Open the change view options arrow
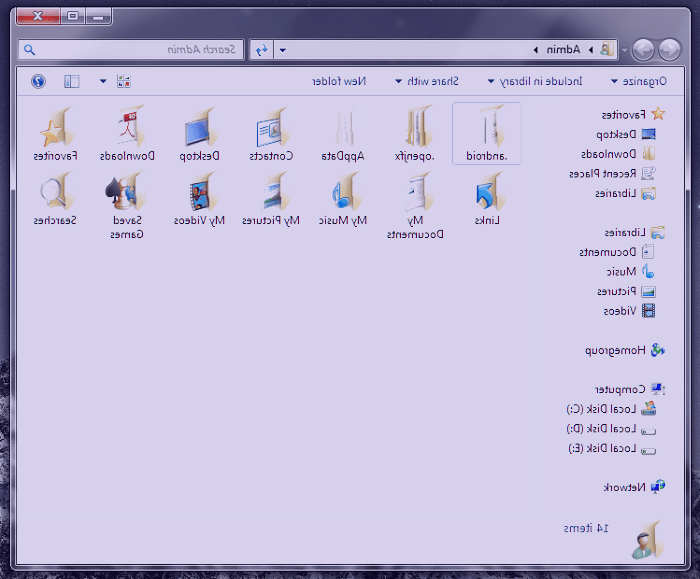The height and width of the screenshot is (579, 700). pyautogui.click(x=103, y=81)
